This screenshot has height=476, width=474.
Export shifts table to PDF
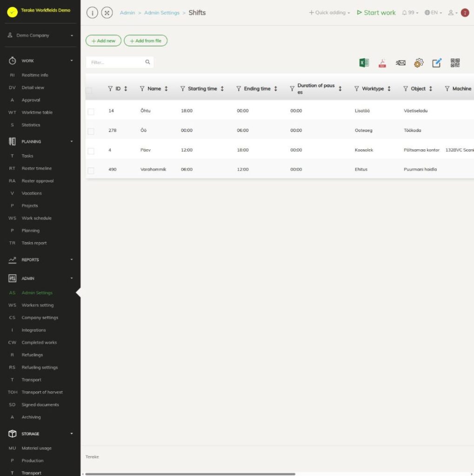(382, 63)
